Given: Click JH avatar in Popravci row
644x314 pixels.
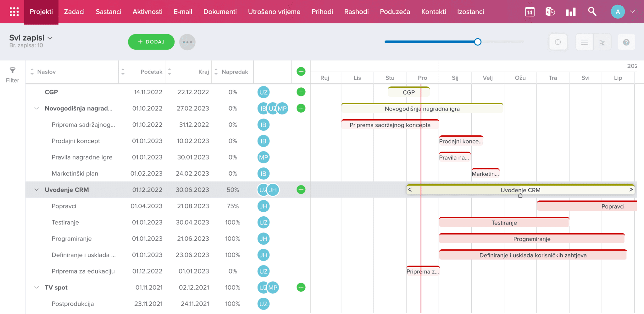Looking at the screenshot, I should click(264, 206).
